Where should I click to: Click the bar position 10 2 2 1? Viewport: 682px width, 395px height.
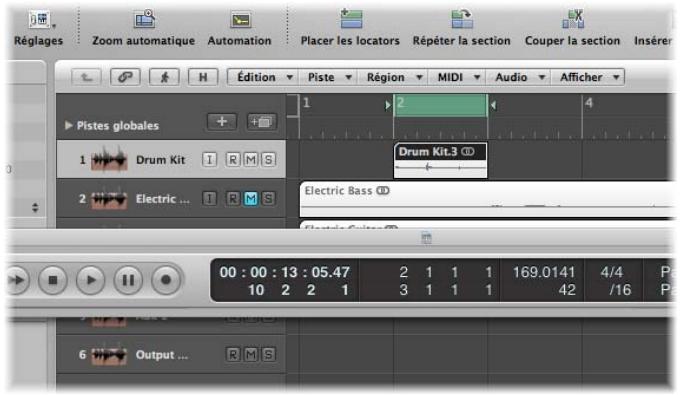point(298,290)
